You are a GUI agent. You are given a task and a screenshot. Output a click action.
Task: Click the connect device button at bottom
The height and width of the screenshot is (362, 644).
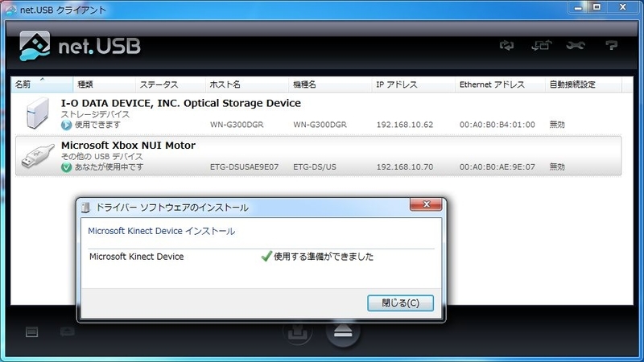click(297, 331)
